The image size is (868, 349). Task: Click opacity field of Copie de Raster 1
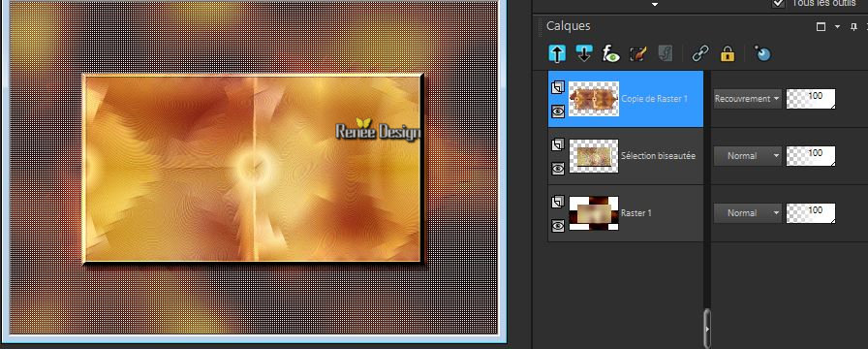click(x=811, y=99)
